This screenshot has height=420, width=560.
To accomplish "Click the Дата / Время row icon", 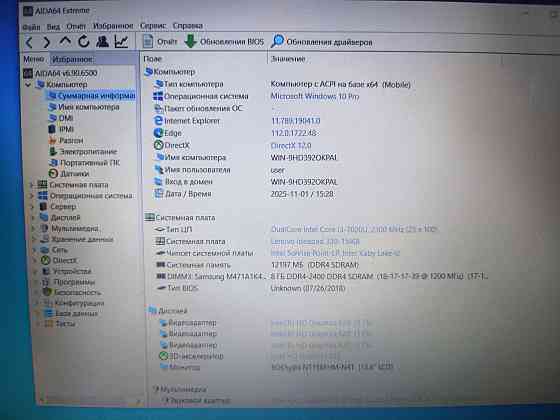I will tap(159, 194).
